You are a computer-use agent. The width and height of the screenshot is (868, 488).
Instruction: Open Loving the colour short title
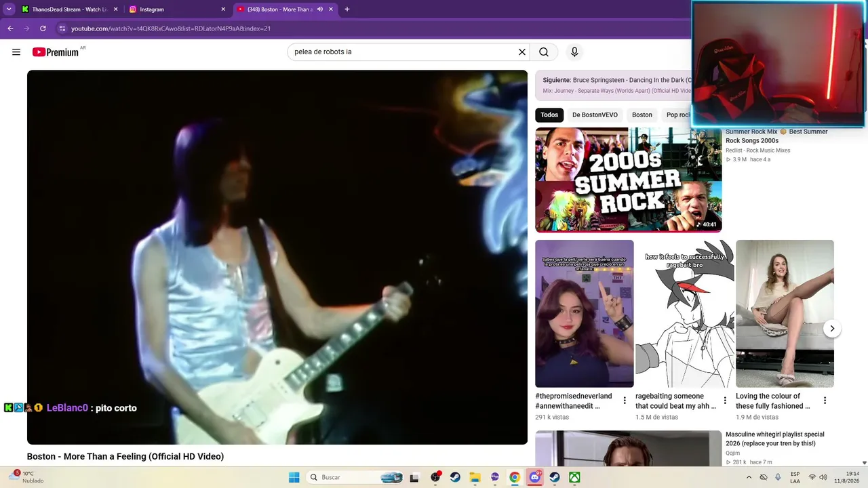pyautogui.click(x=773, y=401)
